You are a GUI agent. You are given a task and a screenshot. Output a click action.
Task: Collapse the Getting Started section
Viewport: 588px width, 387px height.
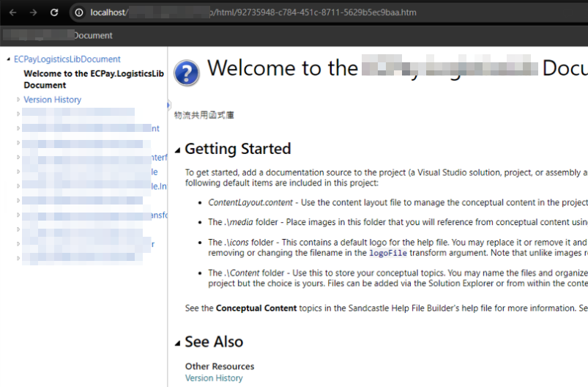pyautogui.click(x=178, y=150)
